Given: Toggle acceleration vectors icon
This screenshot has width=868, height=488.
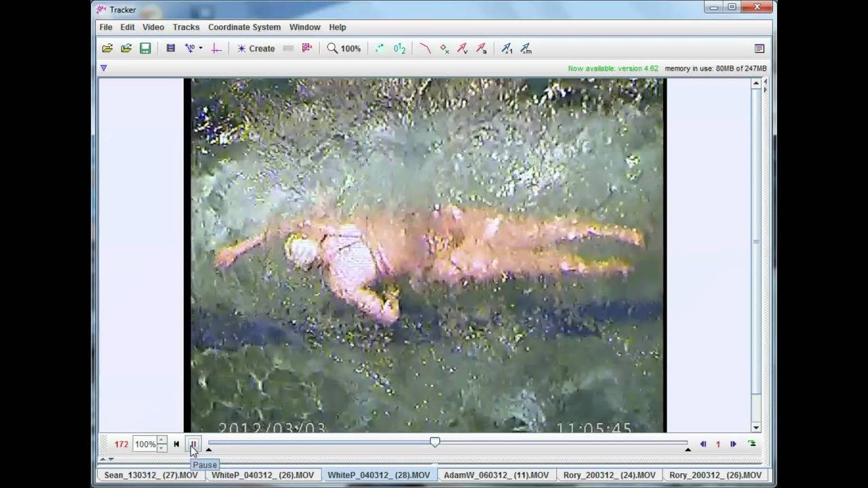Looking at the screenshot, I should [x=481, y=48].
